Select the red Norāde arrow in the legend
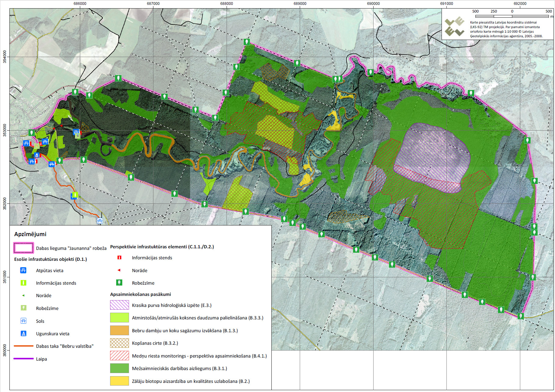Screen dimensions: 555x392 coord(119,270)
